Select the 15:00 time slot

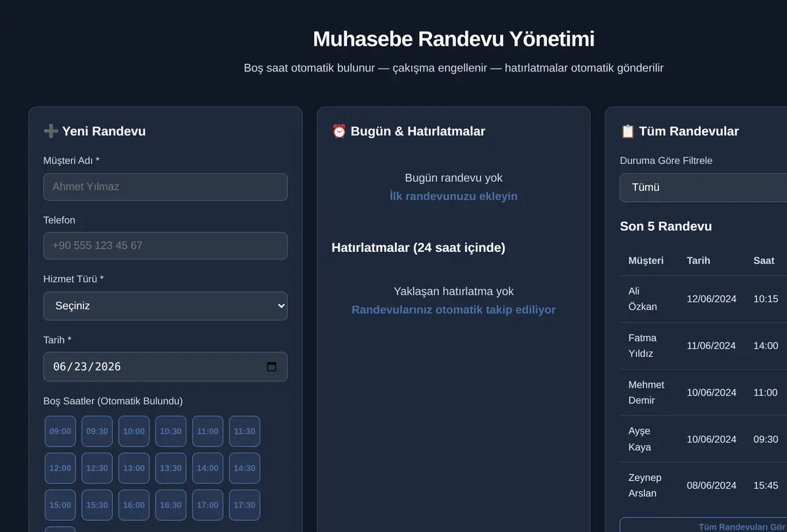[x=60, y=505]
